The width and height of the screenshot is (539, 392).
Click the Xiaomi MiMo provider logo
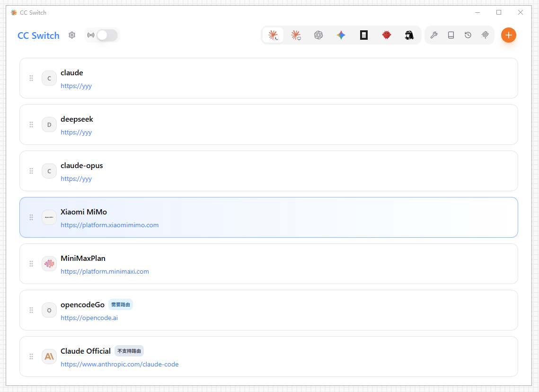pos(49,217)
